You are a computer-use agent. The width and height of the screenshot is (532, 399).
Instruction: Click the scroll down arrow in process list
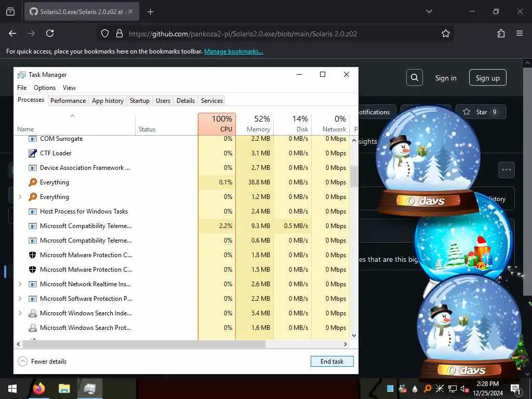click(x=354, y=336)
